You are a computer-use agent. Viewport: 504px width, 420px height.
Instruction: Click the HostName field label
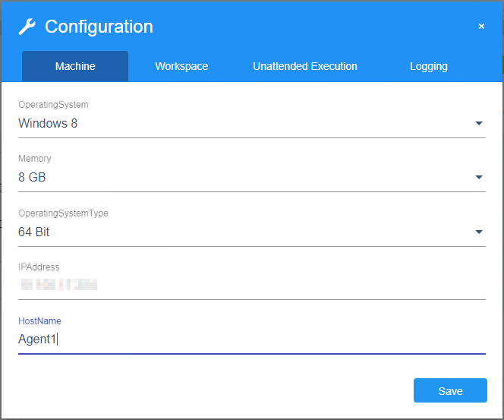(39, 321)
